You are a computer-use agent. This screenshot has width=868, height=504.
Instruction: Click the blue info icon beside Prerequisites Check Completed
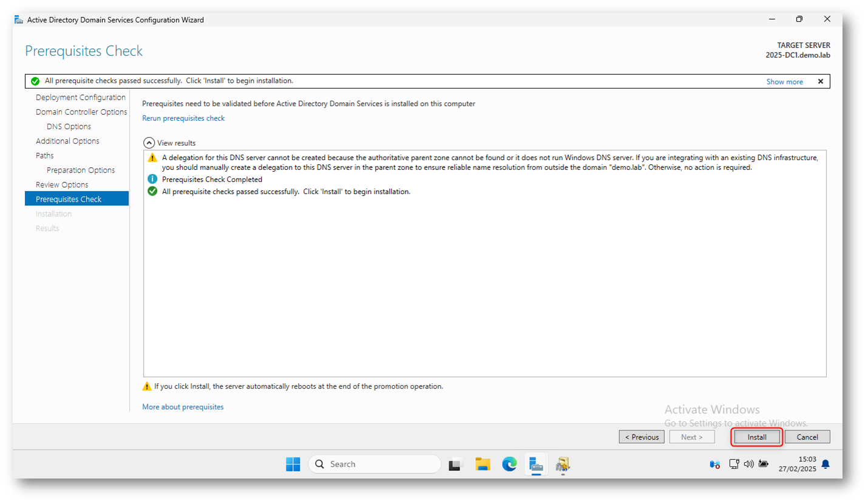(x=152, y=180)
